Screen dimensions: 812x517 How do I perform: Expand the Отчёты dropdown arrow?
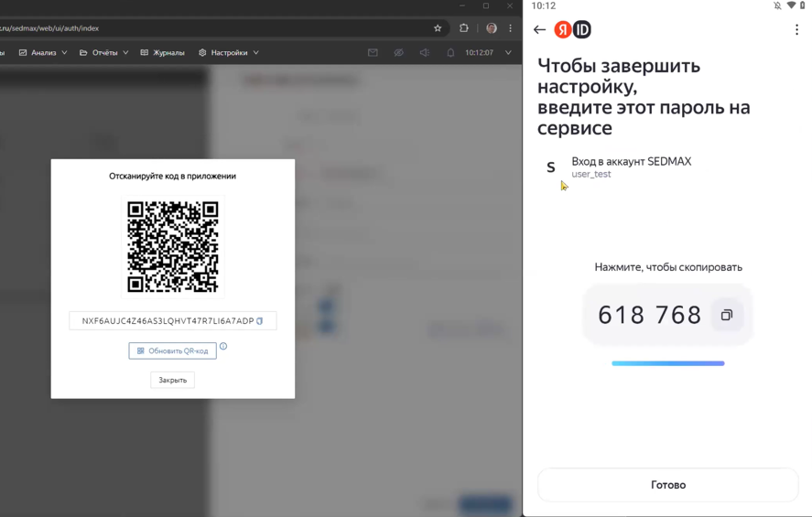pos(125,52)
